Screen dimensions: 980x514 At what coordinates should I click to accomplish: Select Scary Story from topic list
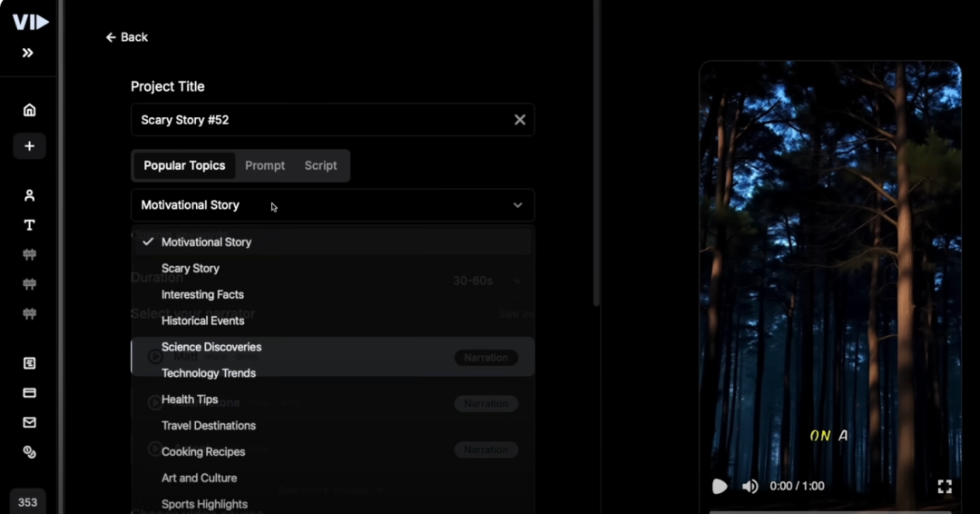click(191, 269)
